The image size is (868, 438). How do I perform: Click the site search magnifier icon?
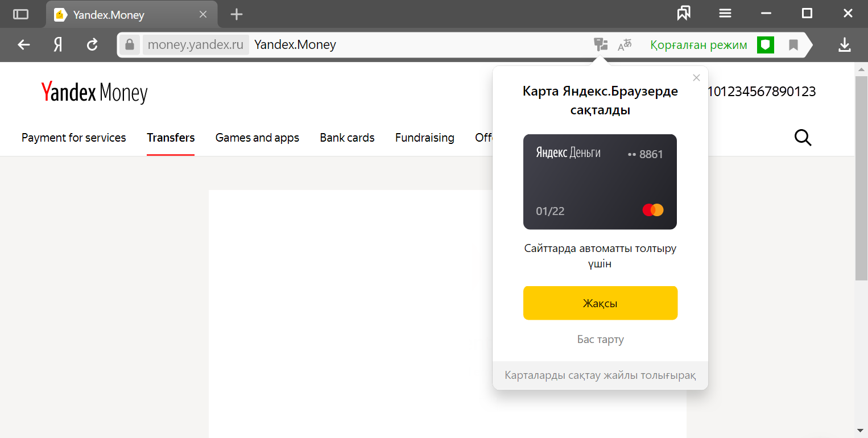(x=803, y=137)
